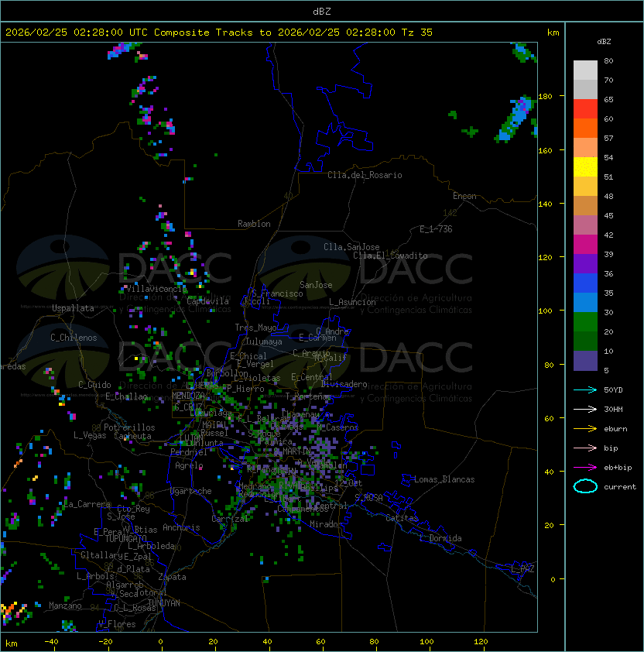Click the magenta eb+bip arrow
644x652 pixels.
[x=585, y=468]
